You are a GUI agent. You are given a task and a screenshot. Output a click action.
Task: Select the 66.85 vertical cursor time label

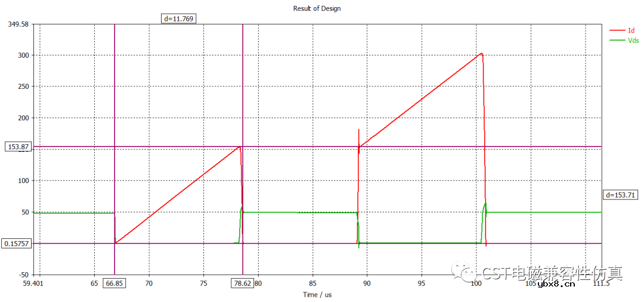tap(114, 284)
